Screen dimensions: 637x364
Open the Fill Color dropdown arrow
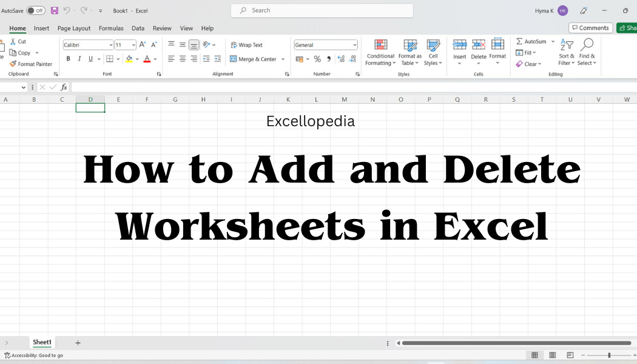coord(137,59)
